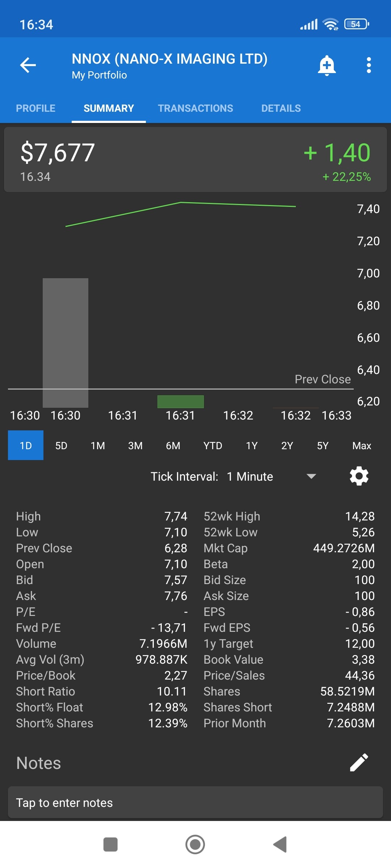This screenshot has width=391, height=868.
Task: Open chart settings gear icon
Action: [359, 476]
